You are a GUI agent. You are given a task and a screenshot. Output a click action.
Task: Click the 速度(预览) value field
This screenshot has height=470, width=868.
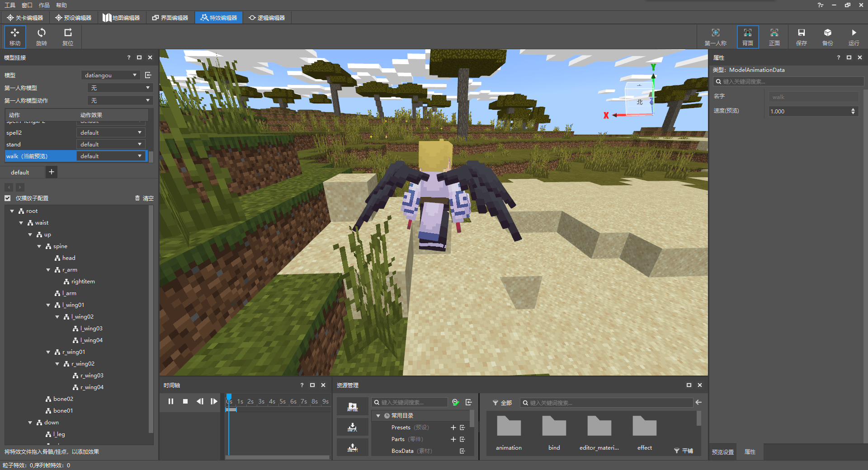coord(813,111)
